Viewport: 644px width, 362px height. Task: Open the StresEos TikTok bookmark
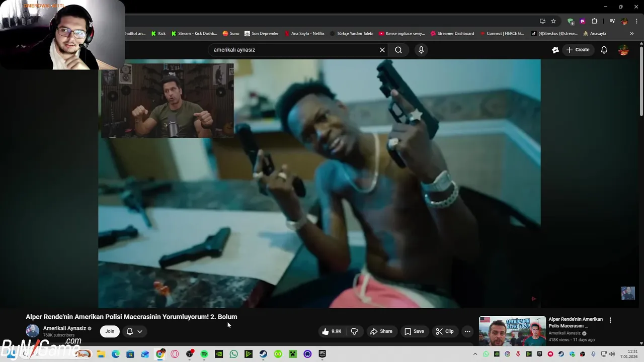pyautogui.click(x=554, y=34)
